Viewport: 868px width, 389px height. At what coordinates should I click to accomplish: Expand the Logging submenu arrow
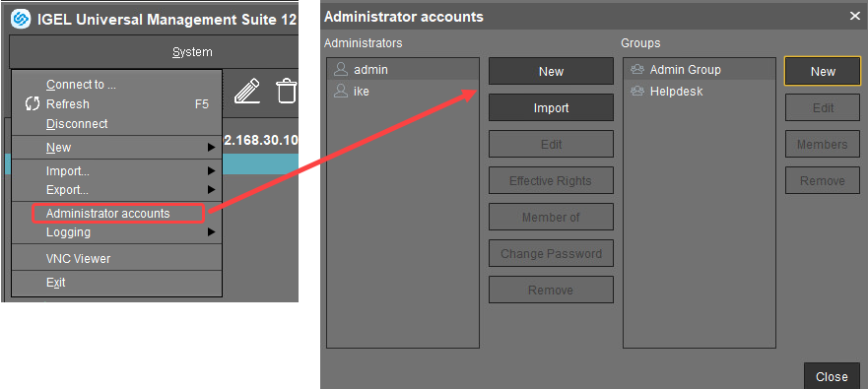point(211,232)
